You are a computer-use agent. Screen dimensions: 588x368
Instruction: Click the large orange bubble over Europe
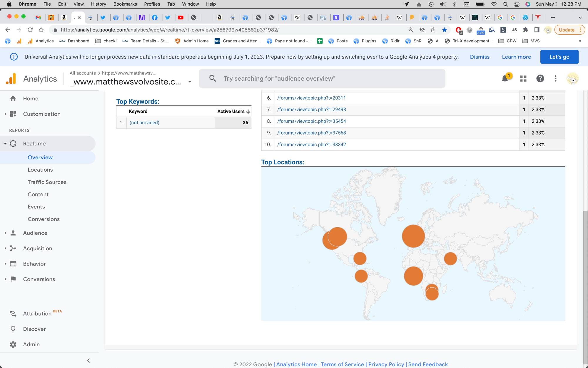(x=413, y=236)
